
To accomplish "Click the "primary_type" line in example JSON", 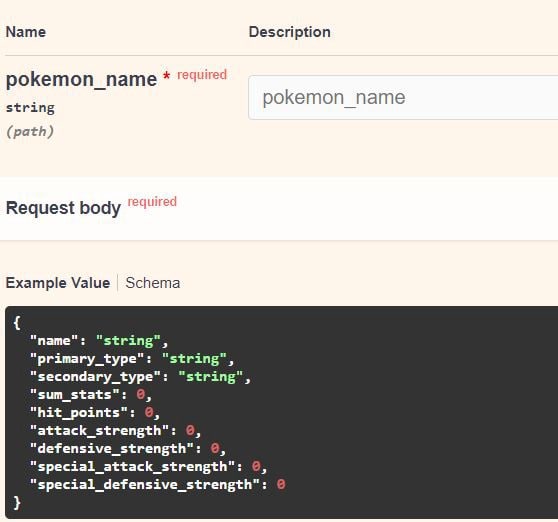I will tap(132, 359).
